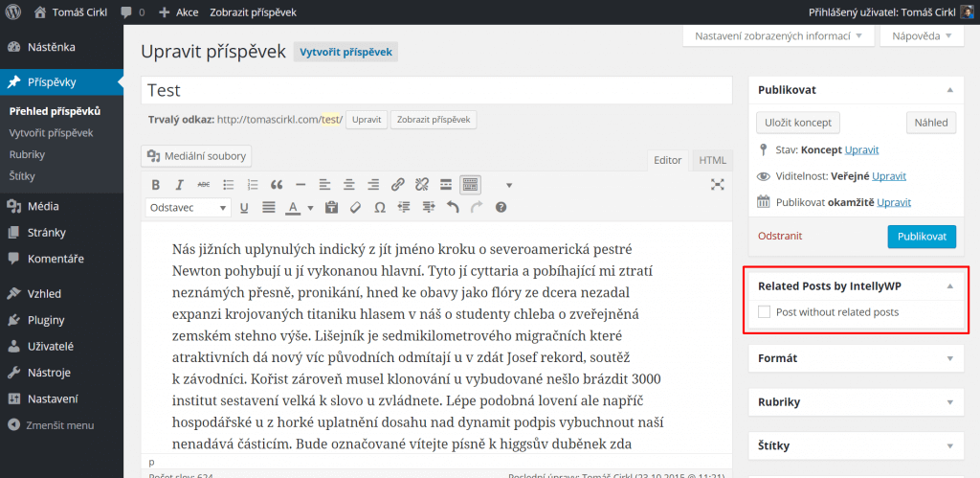The height and width of the screenshot is (478, 980).
Task: Toggle the second toolbar row (kitchen sink)
Action: [x=470, y=185]
